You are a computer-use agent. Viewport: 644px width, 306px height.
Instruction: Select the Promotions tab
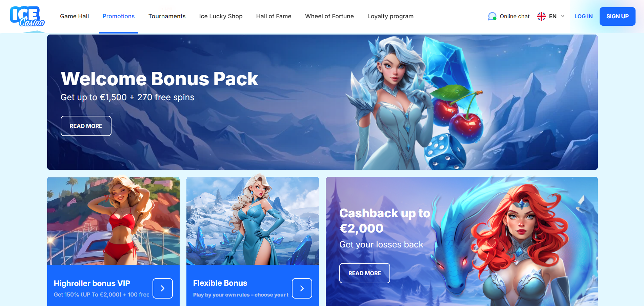(x=119, y=16)
